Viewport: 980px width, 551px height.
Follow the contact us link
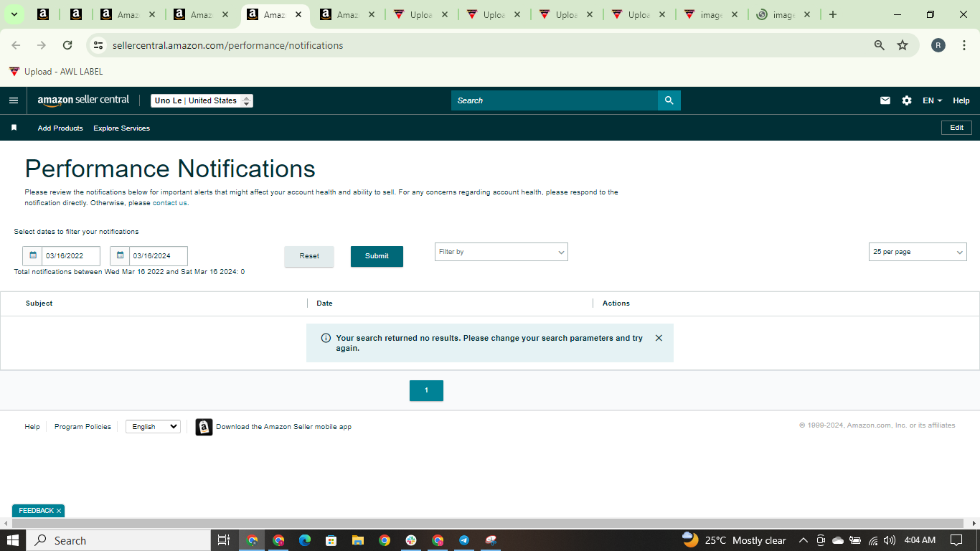[170, 203]
